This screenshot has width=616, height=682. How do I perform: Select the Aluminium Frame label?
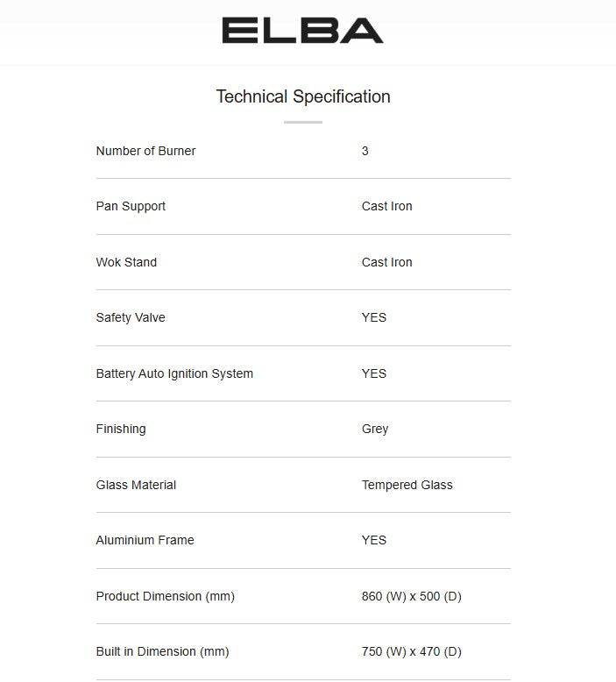point(145,540)
